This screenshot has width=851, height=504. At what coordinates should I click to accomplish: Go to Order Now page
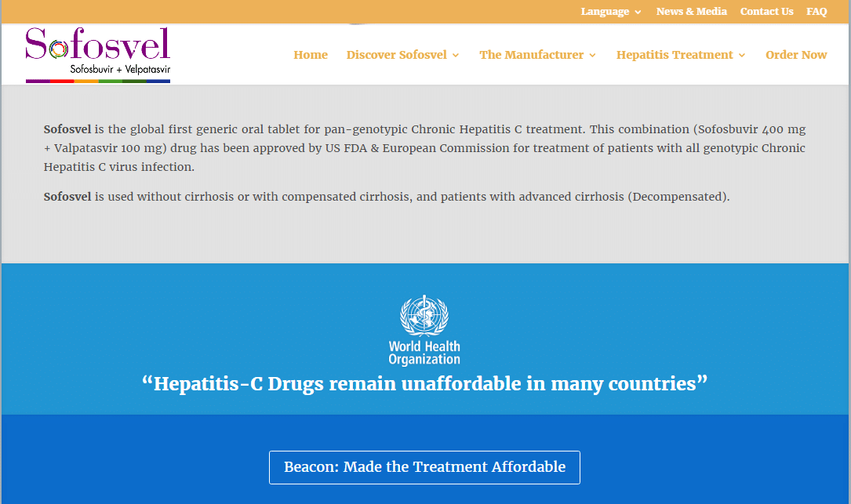[x=796, y=55]
